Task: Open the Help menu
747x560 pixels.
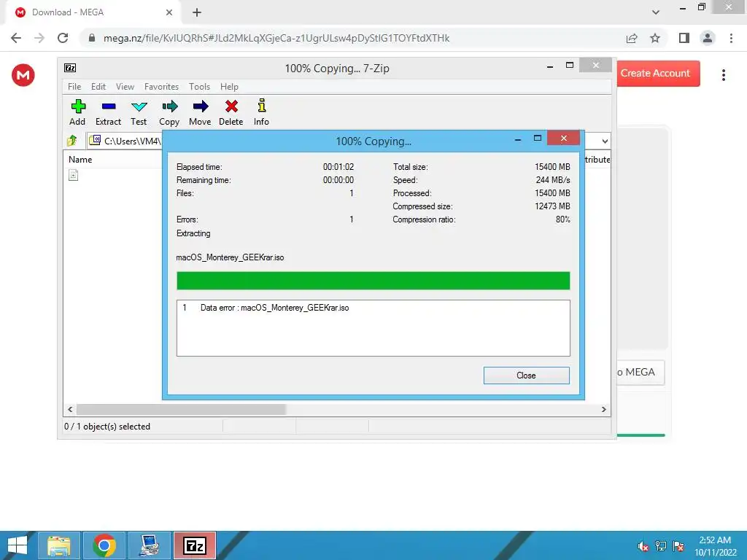Action: click(x=229, y=87)
